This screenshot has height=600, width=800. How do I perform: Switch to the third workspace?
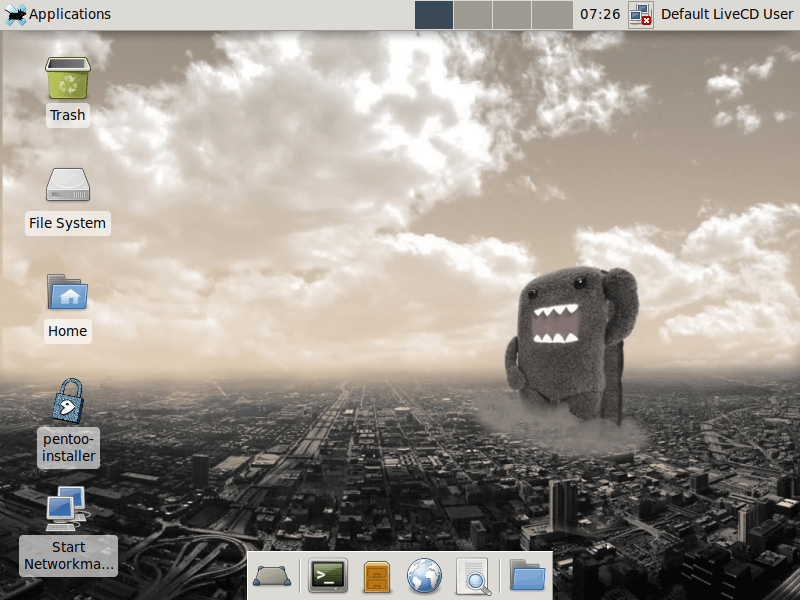pyautogui.click(x=512, y=14)
